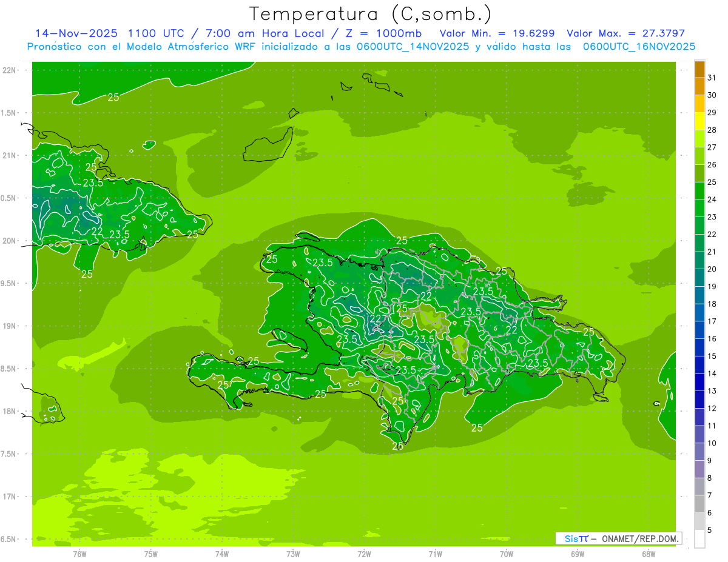Click the white legend swatch below 5
The image size is (728, 562).
click(699, 539)
